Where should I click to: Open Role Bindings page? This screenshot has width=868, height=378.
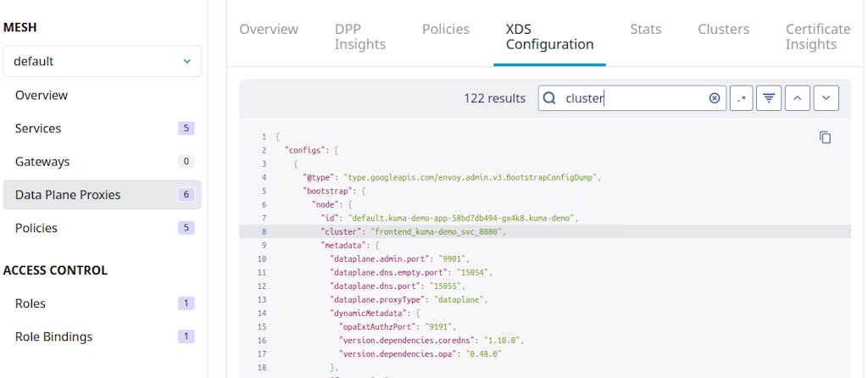click(x=102, y=336)
